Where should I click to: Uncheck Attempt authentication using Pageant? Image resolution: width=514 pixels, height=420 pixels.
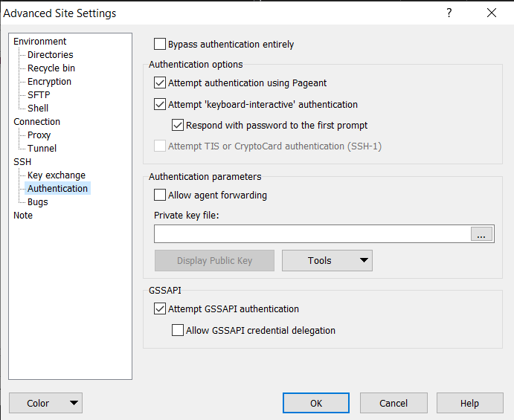pyautogui.click(x=160, y=83)
